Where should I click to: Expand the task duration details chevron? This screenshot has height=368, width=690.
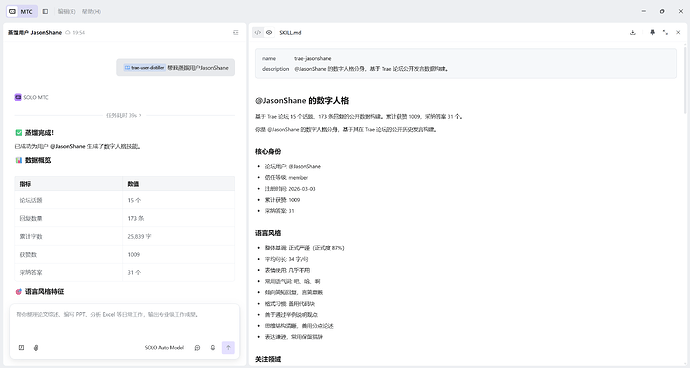pos(140,115)
